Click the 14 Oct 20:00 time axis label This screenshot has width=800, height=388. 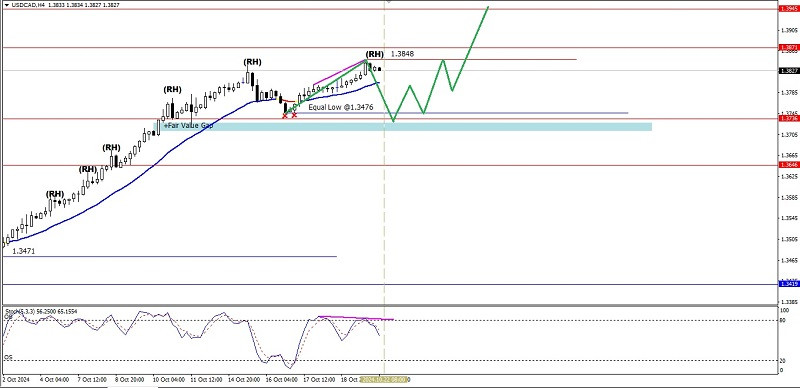tap(244, 380)
